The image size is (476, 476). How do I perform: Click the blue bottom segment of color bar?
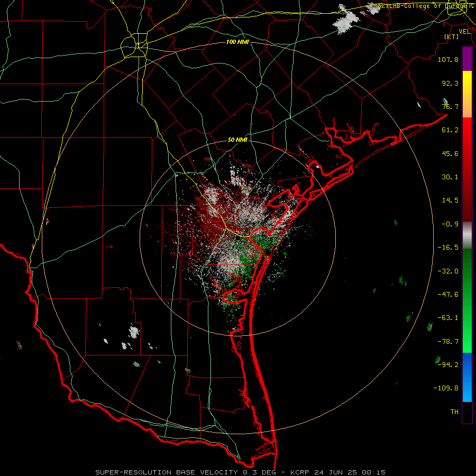(x=467, y=377)
